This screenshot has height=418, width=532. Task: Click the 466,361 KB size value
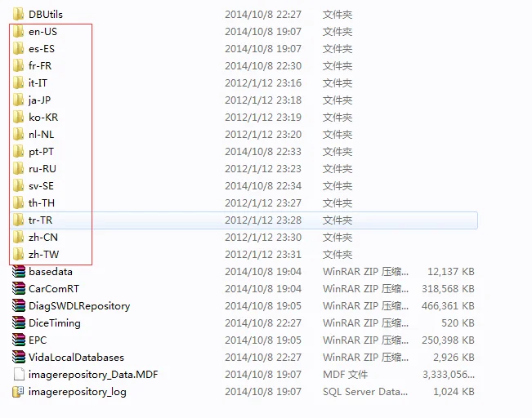pos(448,305)
